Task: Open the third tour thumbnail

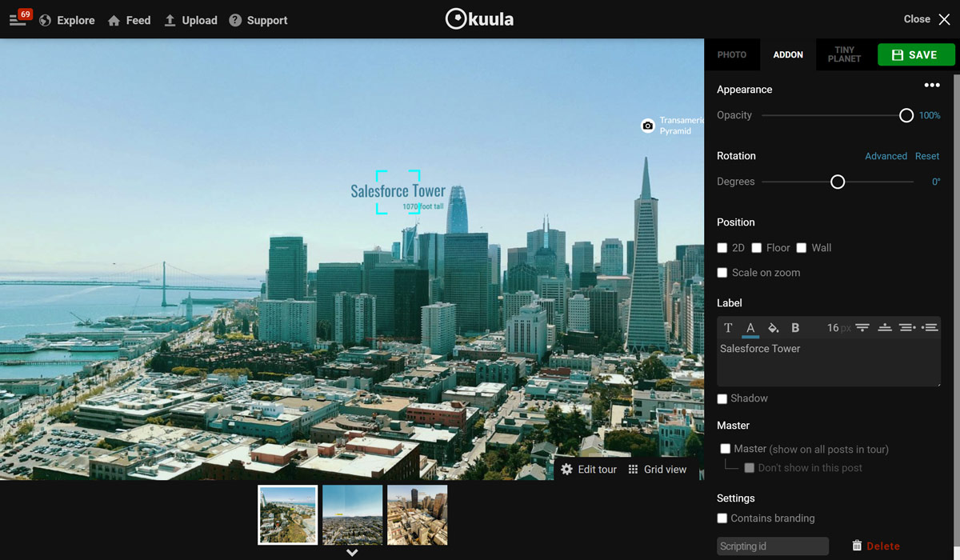Action: click(x=418, y=515)
